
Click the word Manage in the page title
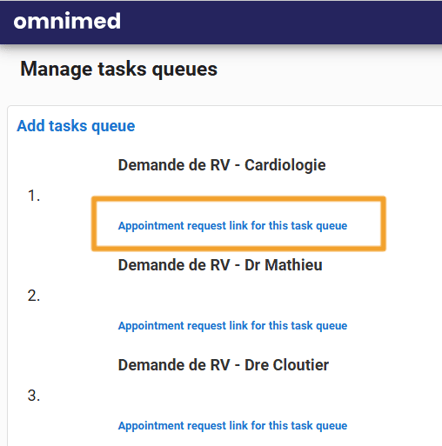pyautogui.click(x=56, y=69)
